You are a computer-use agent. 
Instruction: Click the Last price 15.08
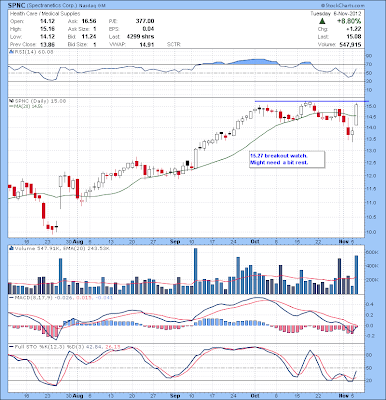pos(354,37)
